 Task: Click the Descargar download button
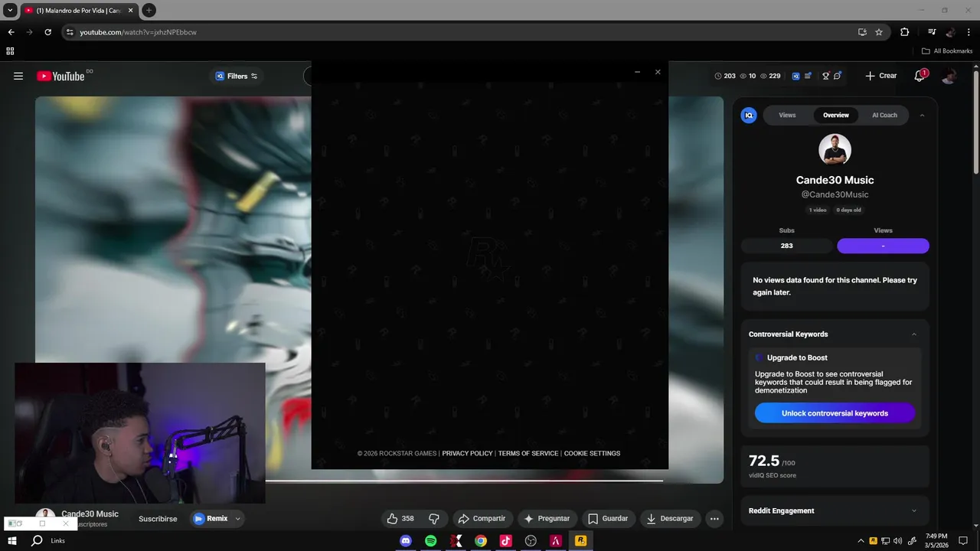pos(670,519)
